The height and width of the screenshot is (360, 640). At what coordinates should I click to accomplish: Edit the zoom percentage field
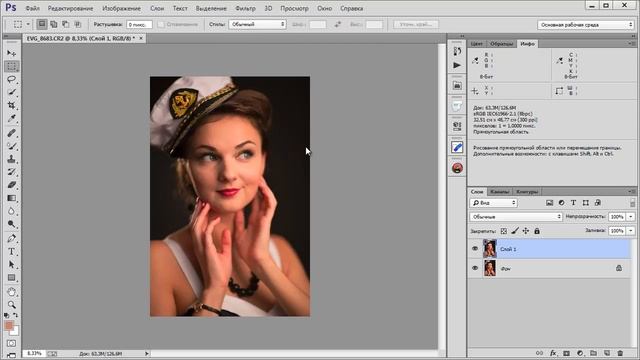pyautogui.click(x=34, y=353)
